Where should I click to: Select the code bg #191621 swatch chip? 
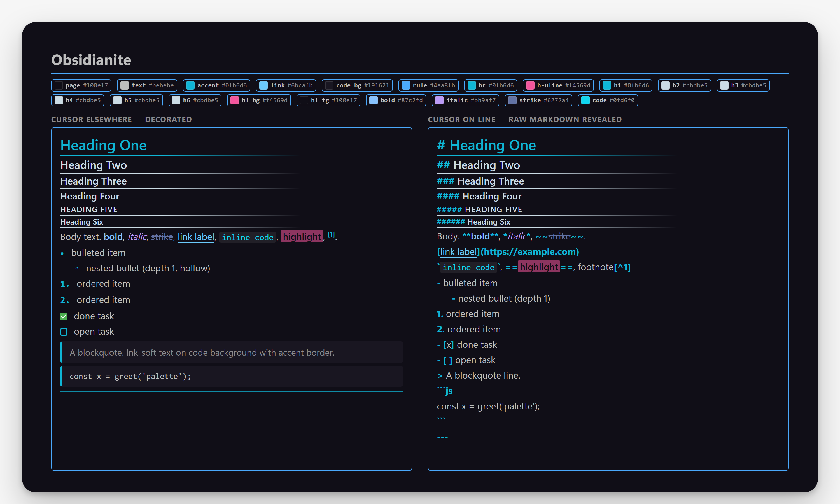click(357, 85)
